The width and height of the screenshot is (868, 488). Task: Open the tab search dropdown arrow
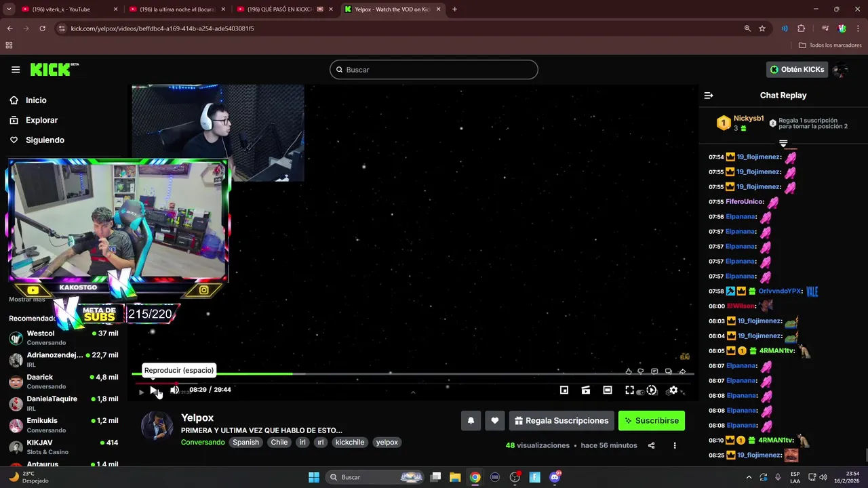pos(10,9)
